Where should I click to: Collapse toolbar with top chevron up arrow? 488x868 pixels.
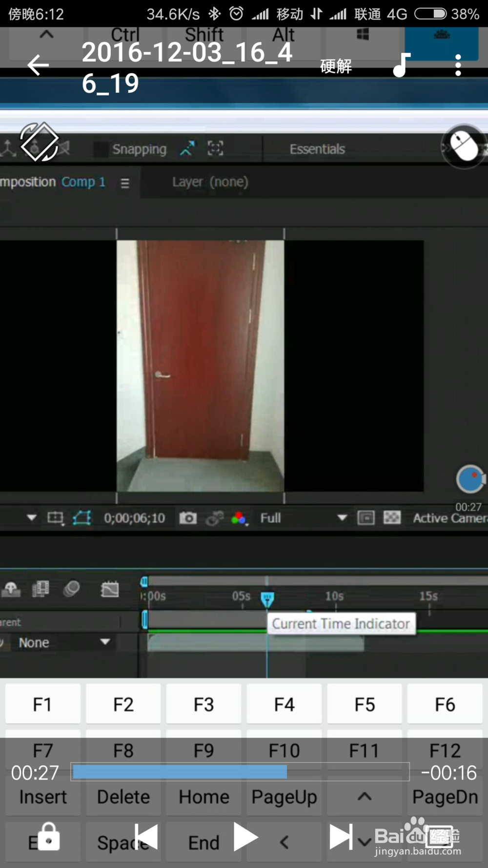(x=46, y=35)
